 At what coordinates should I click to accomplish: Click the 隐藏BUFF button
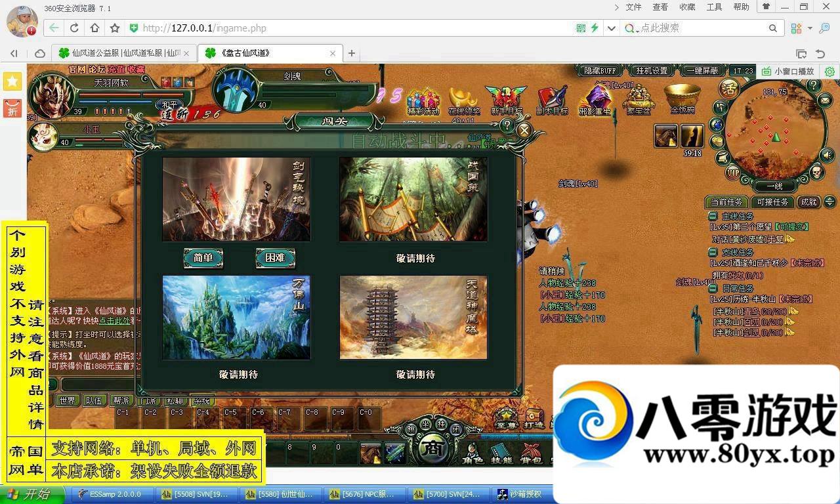600,70
